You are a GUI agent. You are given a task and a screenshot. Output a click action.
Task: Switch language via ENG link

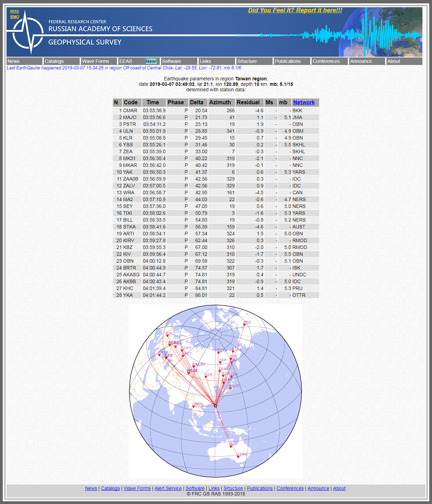(14, 17)
